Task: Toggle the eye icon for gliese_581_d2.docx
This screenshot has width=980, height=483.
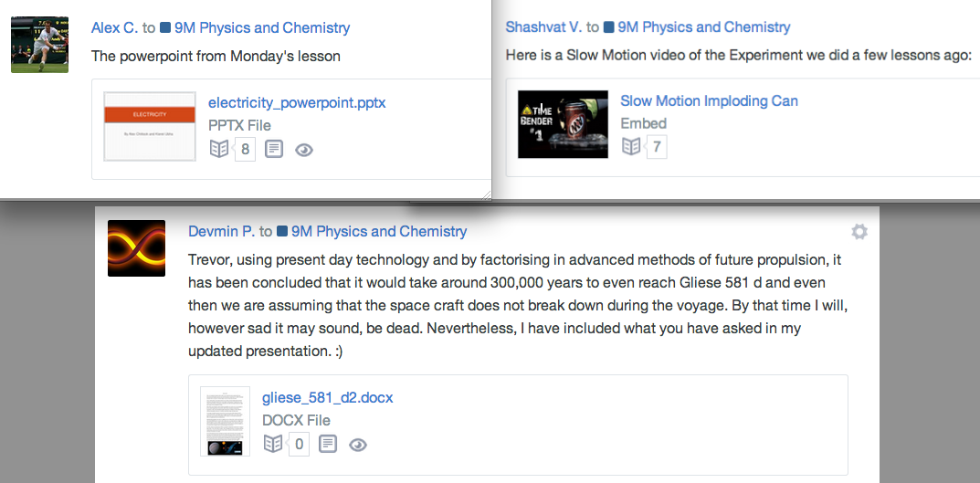Action: (357, 445)
